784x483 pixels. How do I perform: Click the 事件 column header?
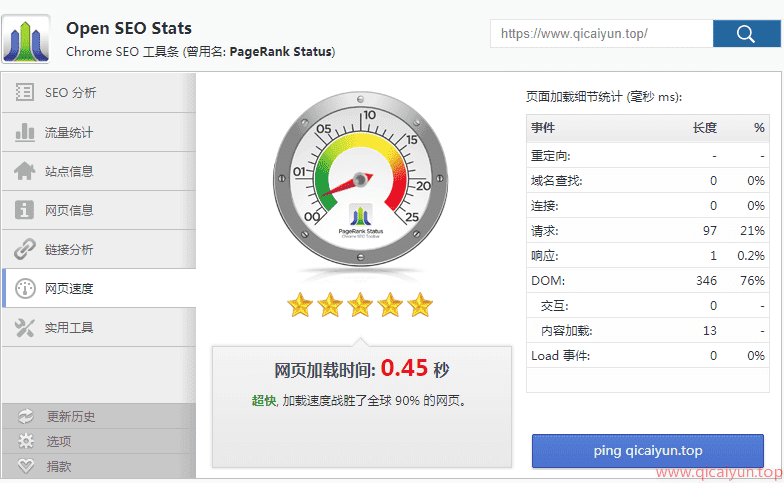[x=543, y=128]
